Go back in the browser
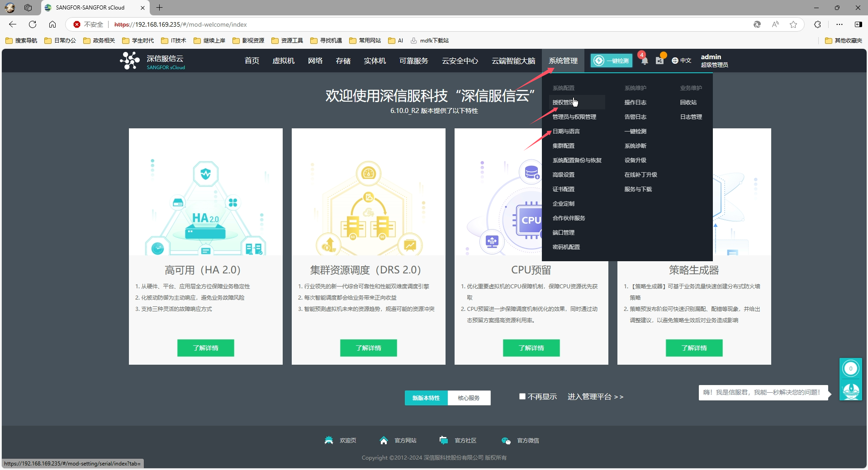This screenshot has height=470, width=868. tap(13, 24)
